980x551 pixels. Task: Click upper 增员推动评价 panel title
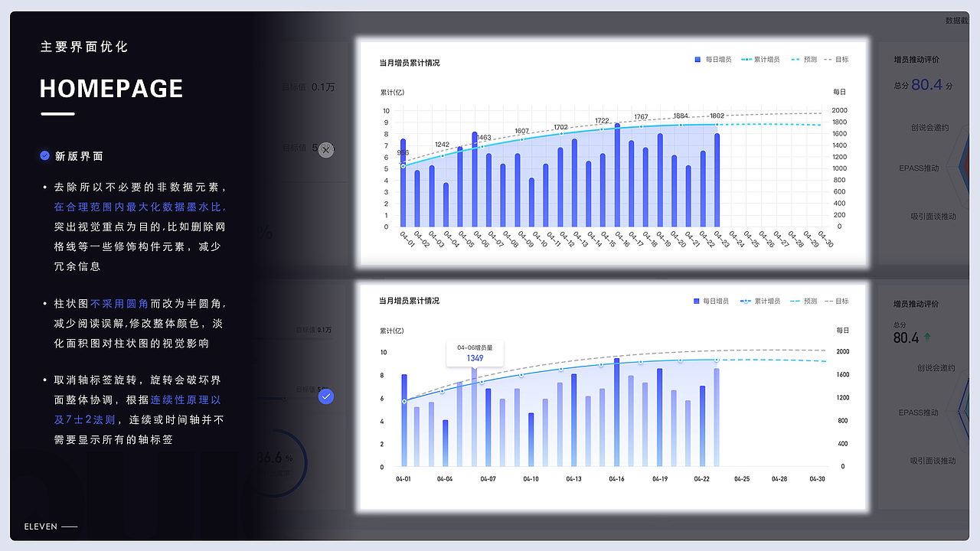point(916,59)
